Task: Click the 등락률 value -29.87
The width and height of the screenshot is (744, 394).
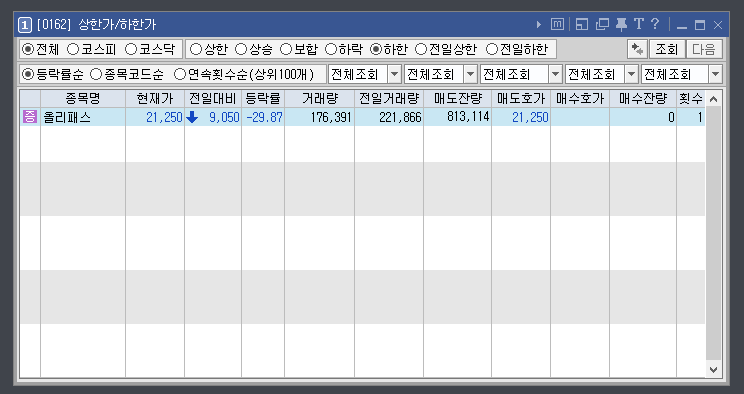Action: 264,117
